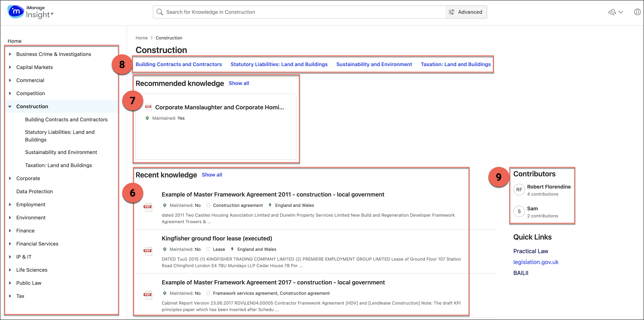Open the user profile icon

click(x=637, y=12)
